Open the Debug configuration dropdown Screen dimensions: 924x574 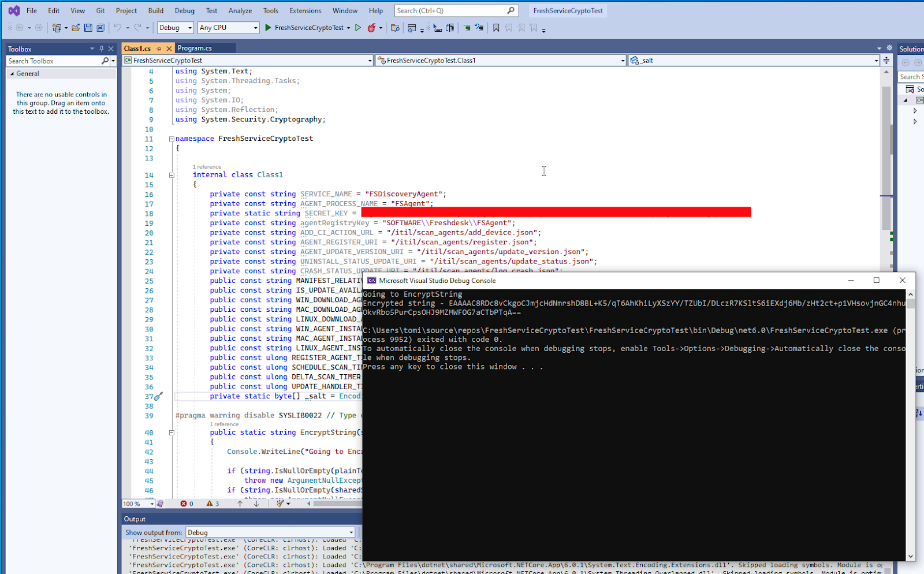coord(176,28)
